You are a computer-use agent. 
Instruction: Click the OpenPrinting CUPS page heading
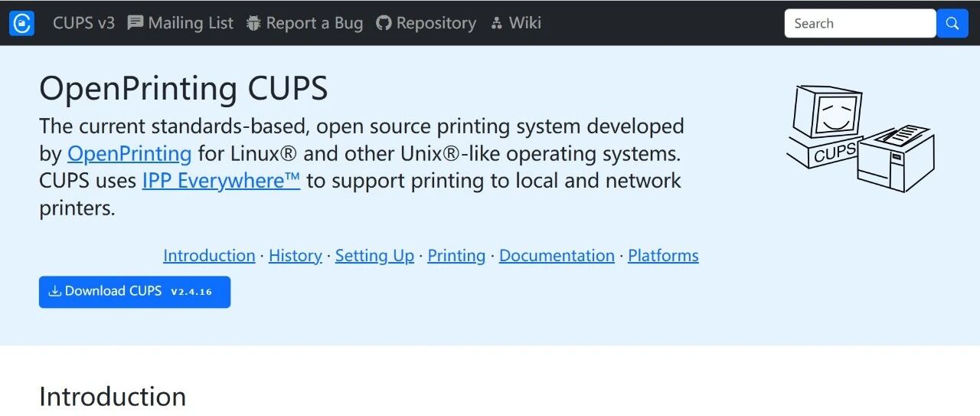click(x=184, y=88)
